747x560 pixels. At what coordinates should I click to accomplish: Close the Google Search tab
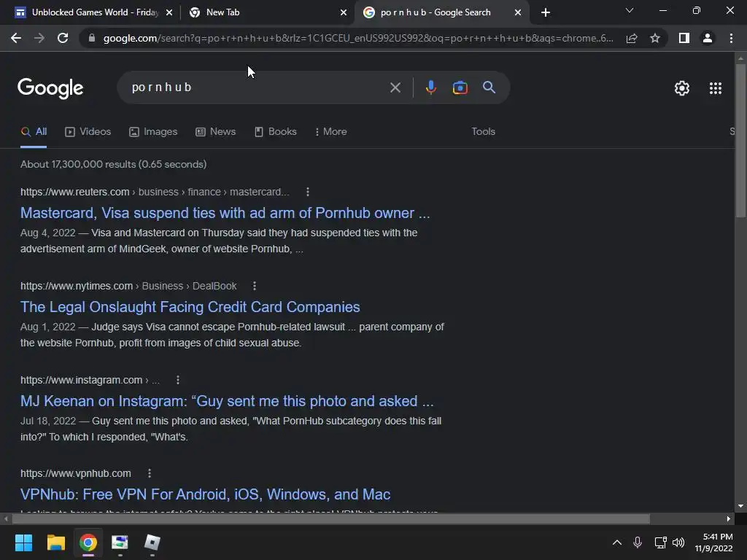point(518,13)
